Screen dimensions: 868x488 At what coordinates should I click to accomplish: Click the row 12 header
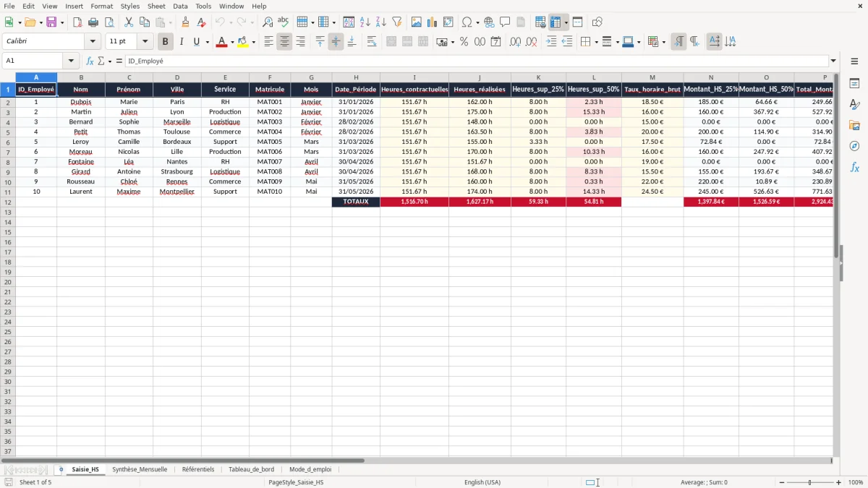(x=8, y=202)
